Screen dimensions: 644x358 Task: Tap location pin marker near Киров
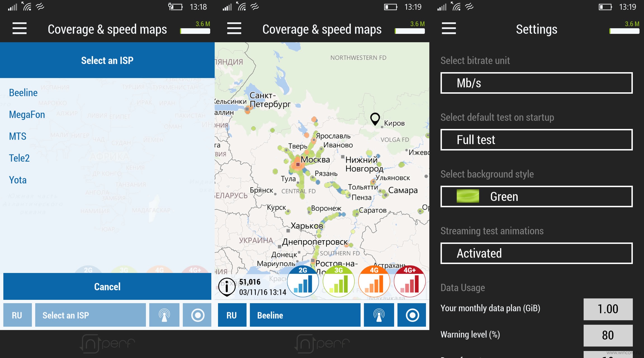[x=375, y=119]
